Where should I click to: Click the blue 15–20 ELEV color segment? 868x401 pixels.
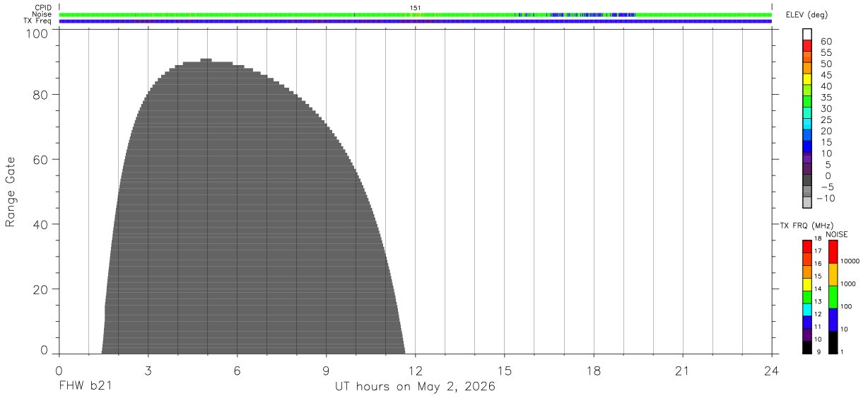point(807,136)
